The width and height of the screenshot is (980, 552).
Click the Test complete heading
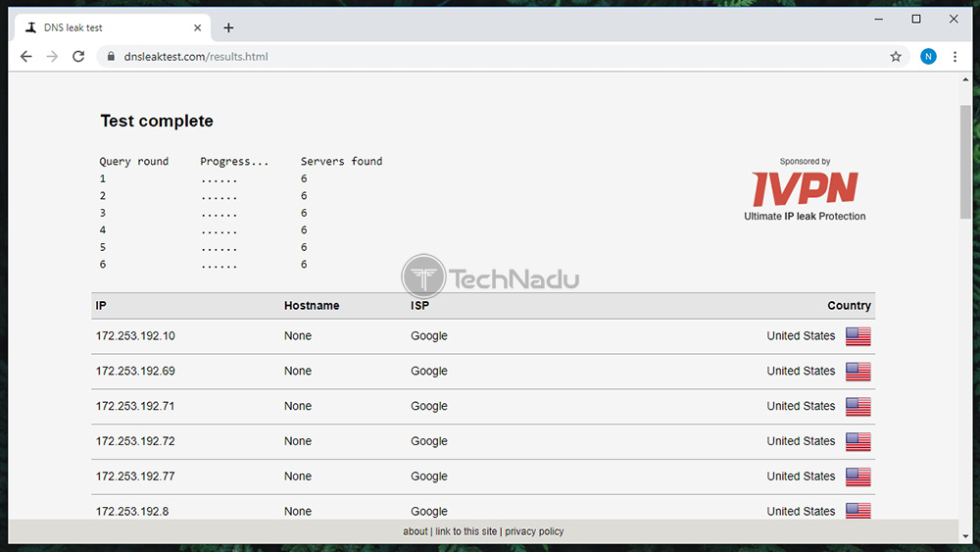157,121
